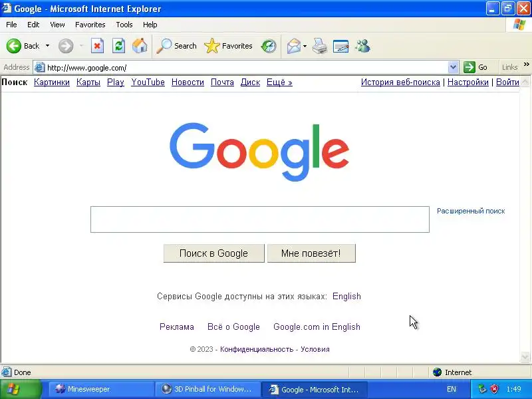Screen dimensions: 532x399
Task: Go to the Home page icon
Action: 140,46
